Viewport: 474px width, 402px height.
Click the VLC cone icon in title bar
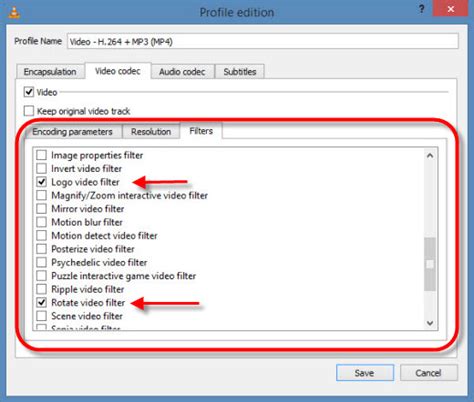point(14,12)
